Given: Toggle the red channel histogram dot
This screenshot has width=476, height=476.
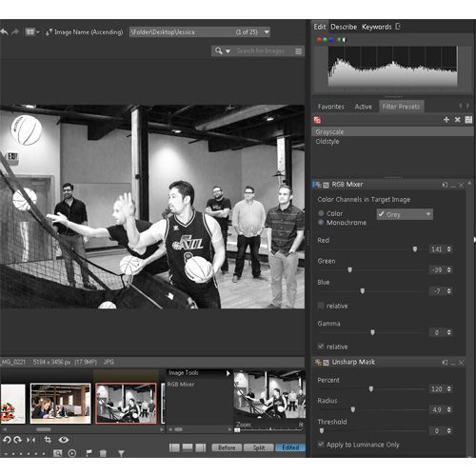Looking at the screenshot, I should pyautogui.click(x=319, y=40).
